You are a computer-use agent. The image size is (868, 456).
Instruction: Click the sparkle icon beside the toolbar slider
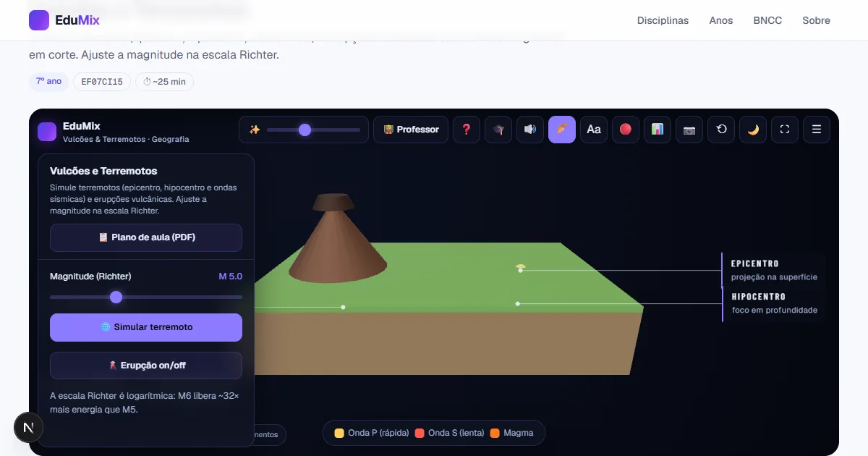click(x=255, y=130)
